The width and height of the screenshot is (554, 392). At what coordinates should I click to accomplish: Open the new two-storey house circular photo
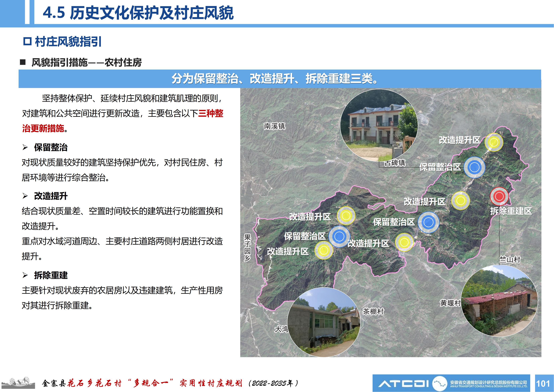tap(379, 125)
